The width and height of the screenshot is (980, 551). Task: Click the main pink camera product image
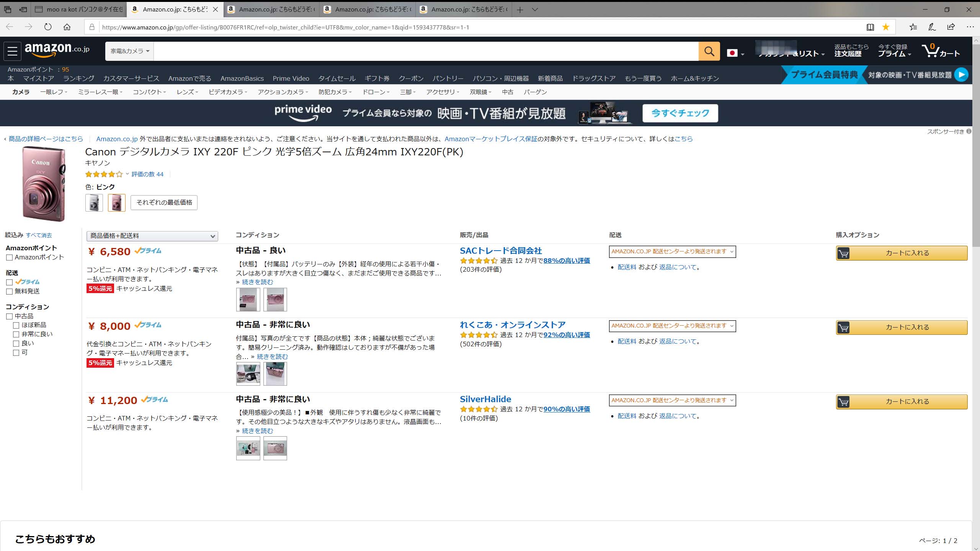pos(43,184)
